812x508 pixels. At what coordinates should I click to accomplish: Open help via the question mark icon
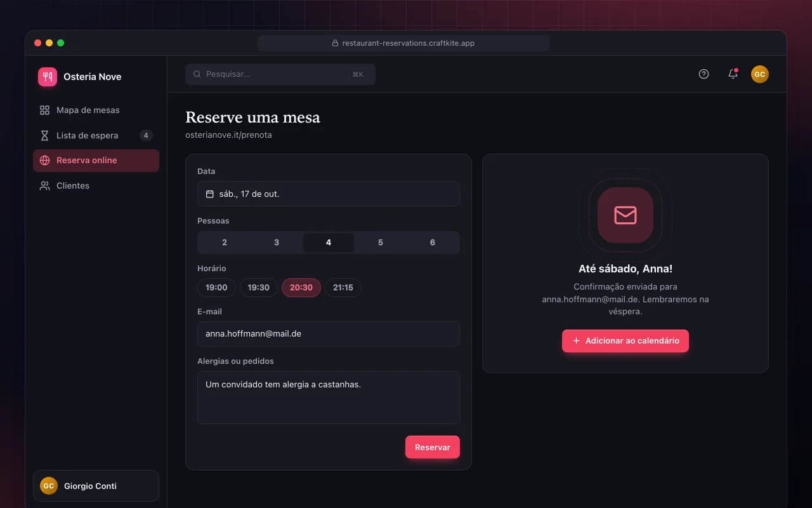point(704,74)
